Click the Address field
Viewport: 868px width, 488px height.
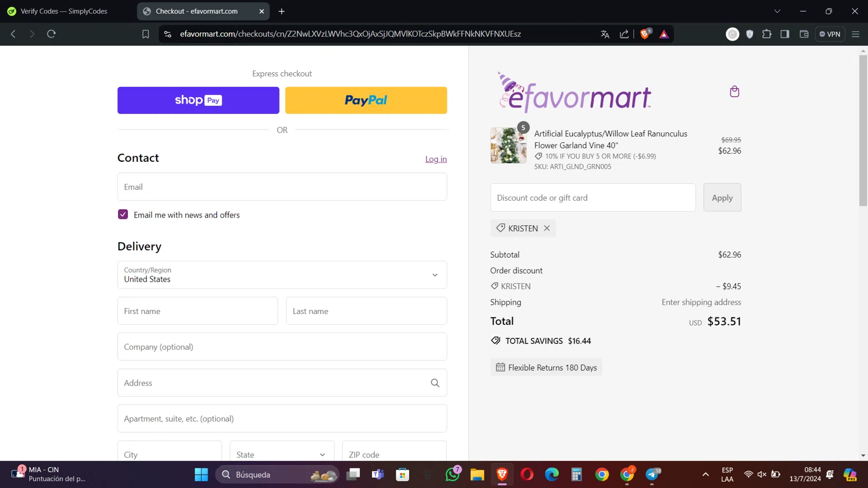click(282, 383)
